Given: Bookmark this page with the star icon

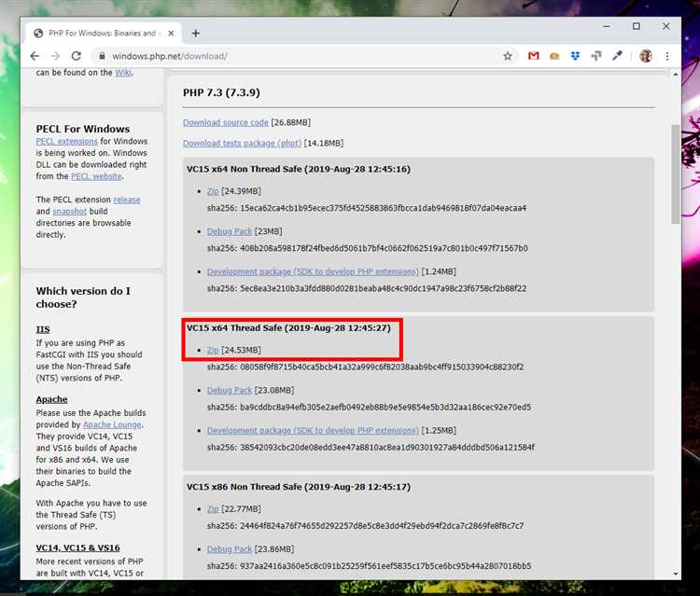Looking at the screenshot, I should click(508, 56).
